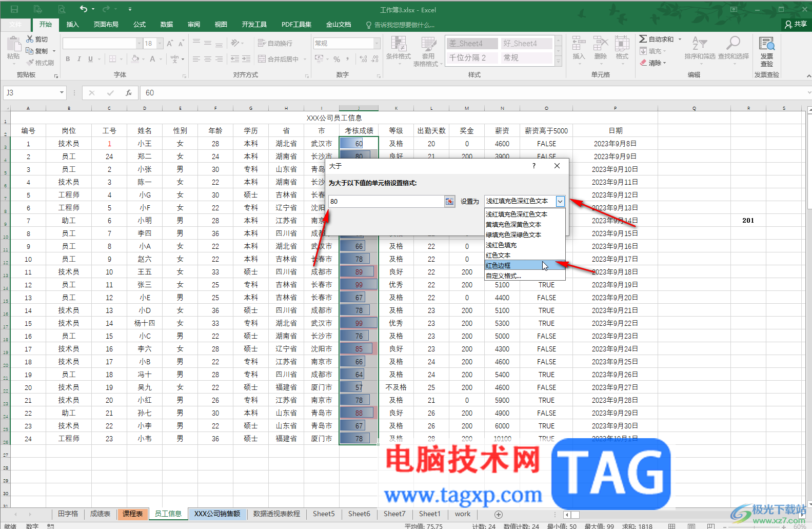Click the range selector icon in the dialog
This screenshot has width=812, height=529.
coord(449,201)
